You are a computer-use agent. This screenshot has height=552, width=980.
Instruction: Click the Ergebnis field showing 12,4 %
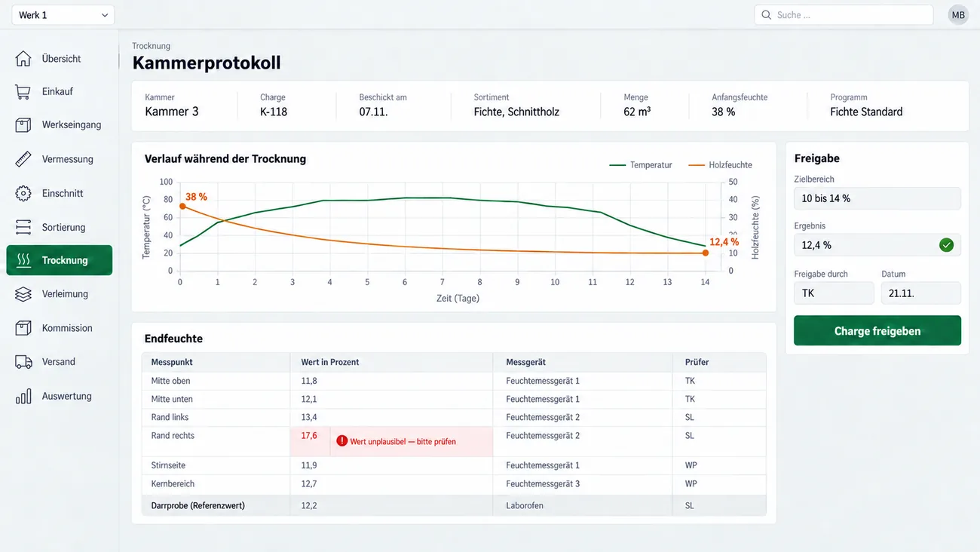tap(877, 245)
